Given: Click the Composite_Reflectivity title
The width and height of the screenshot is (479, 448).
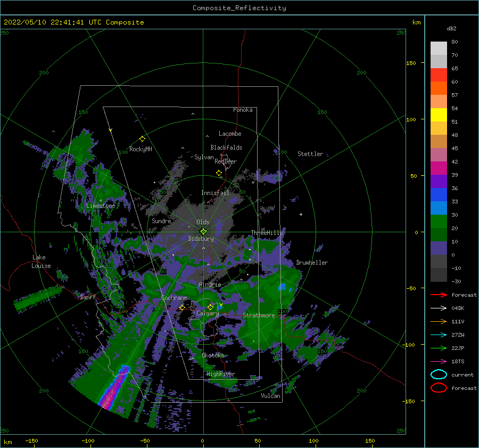Looking at the screenshot, I should [240, 8].
